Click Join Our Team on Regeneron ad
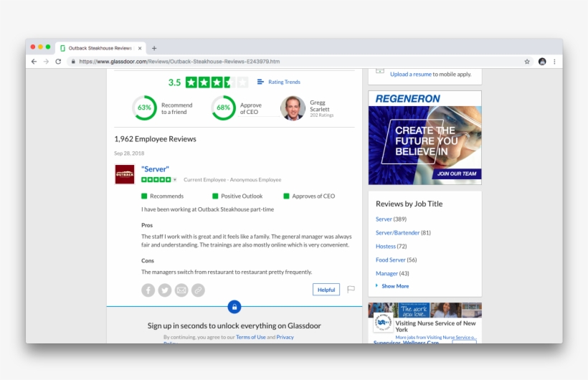The image size is (588, 380). pyautogui.click(x=457, y=174)
